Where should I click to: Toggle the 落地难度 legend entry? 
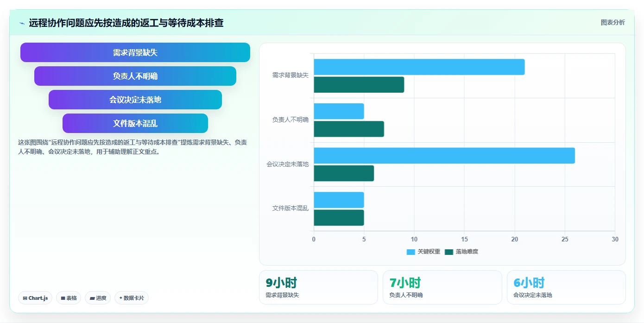[461, 252]
